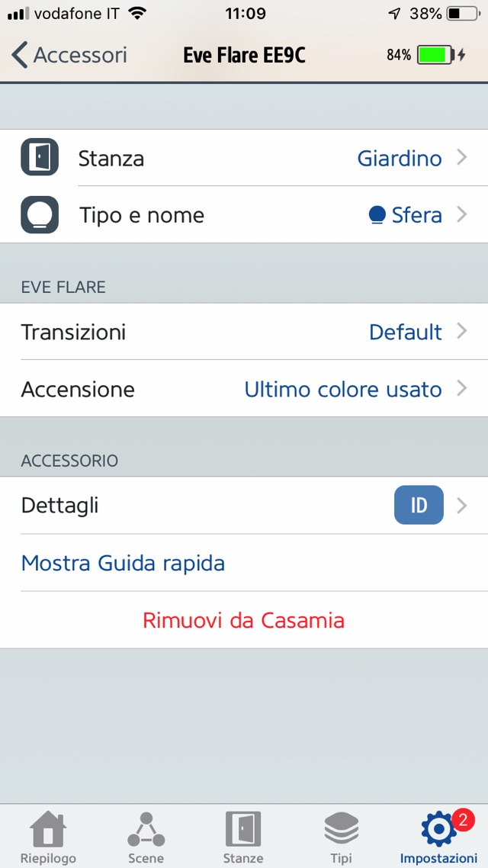Open the Stanze tab

click(242, 837)
